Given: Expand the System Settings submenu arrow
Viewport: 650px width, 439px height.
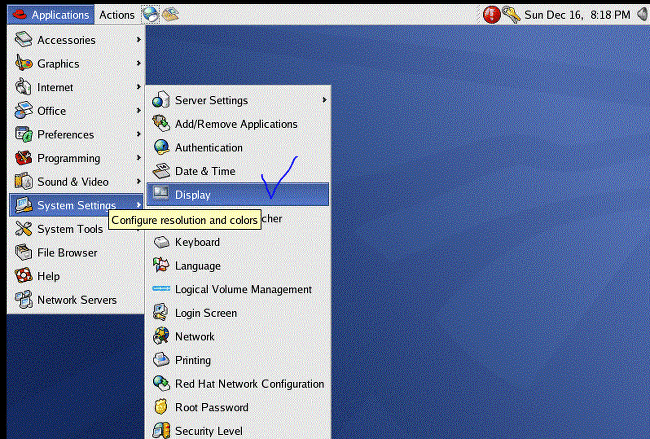Looking at the screenshot, I should [138, 205].
